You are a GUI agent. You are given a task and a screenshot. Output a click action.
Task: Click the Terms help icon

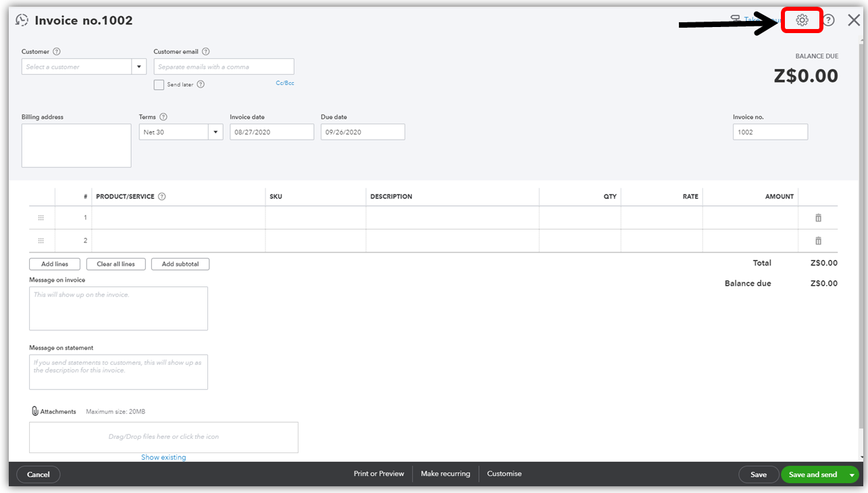(x=163, y=117)
